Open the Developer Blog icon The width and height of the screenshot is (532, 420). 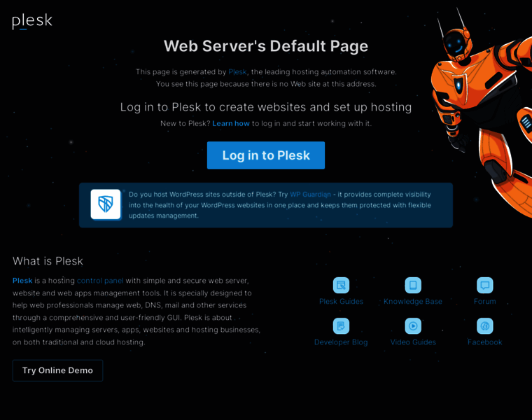(x=341, y=325)
